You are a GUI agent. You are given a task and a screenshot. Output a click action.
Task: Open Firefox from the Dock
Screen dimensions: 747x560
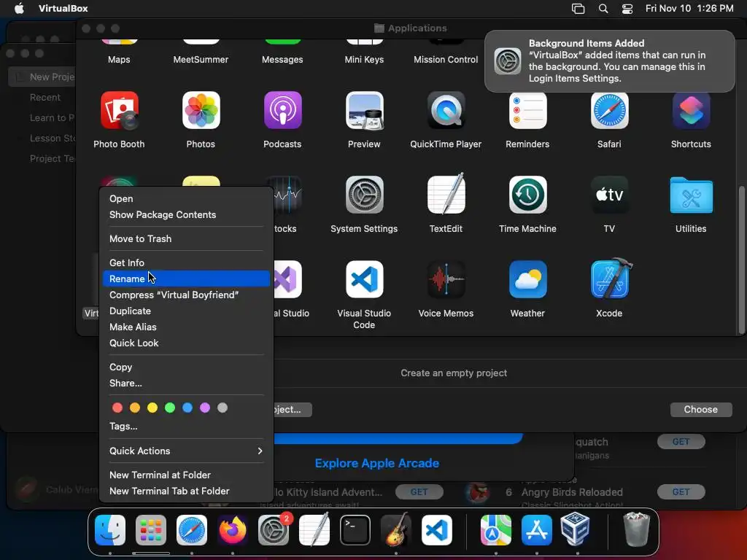click(x=233, y=530)
